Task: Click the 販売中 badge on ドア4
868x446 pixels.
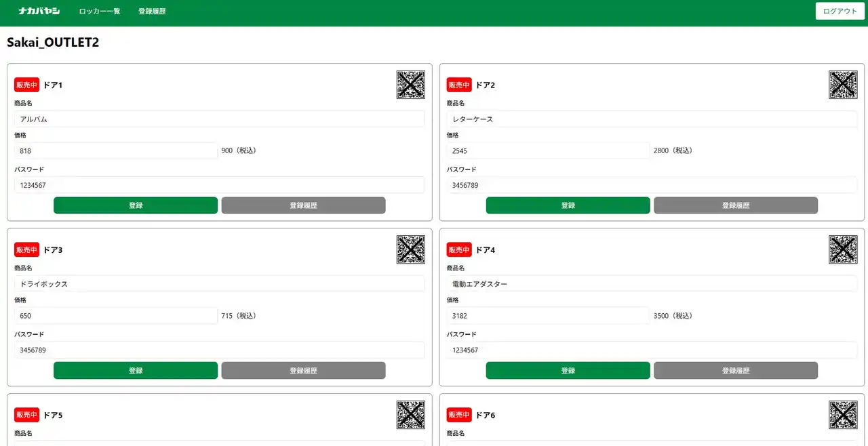Action: click(459, 249)
